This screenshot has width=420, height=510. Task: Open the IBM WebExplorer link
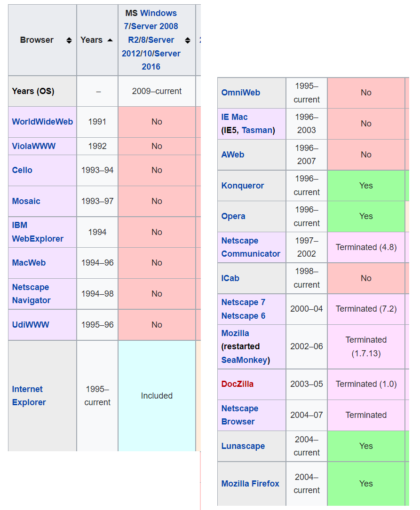38,232
